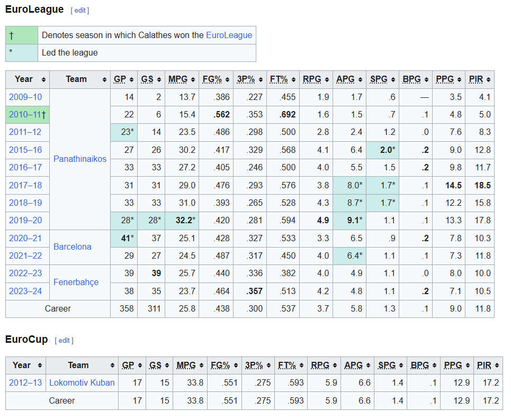Click GP sort arrows in EuroLeague table
The image size is (511, 420).
click(x=132, y=80)
